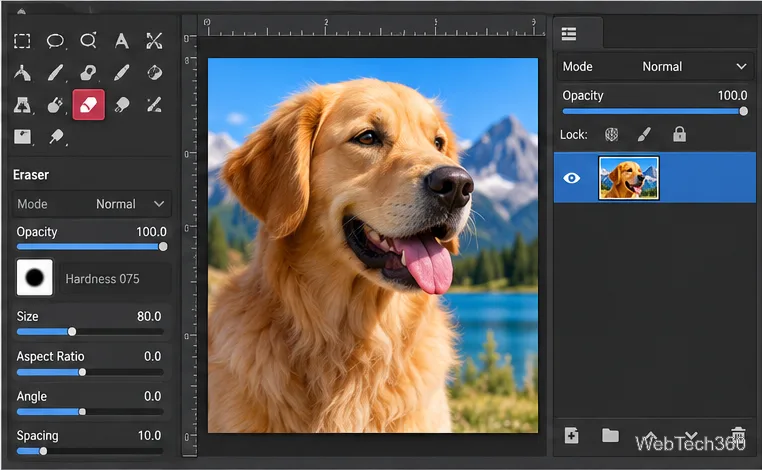Click the Angle slider handle
Screen dimensions: 762x470
(x=82, y=412)
